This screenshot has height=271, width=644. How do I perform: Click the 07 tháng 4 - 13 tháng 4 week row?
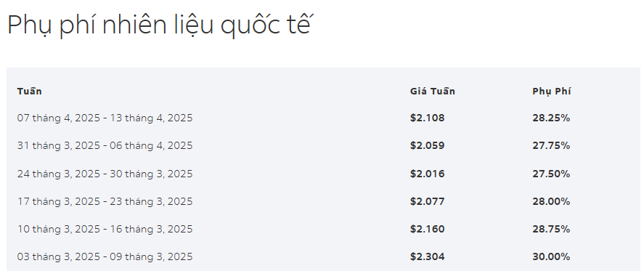coord(323,118)
